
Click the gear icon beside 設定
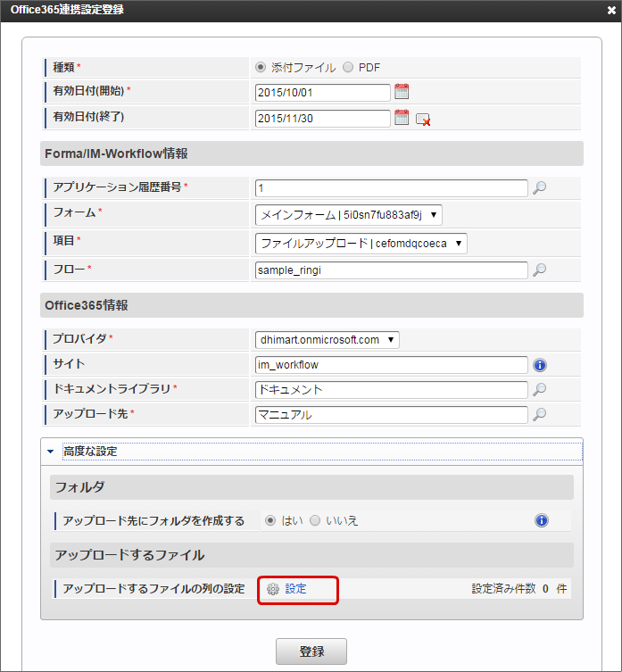point(273,589)
